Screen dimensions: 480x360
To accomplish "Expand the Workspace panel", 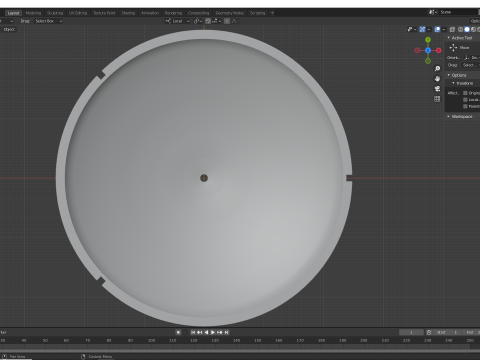I will click(449, 116).
